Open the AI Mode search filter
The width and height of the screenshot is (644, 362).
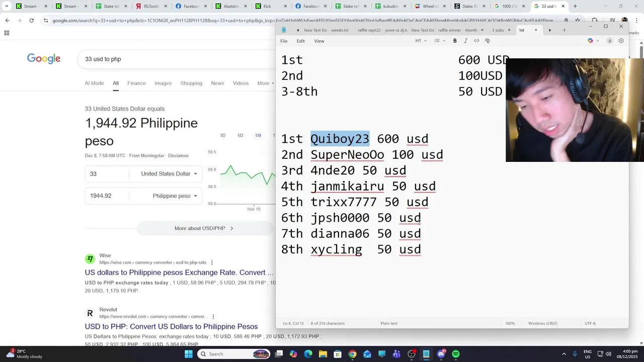tap(94, 83)
